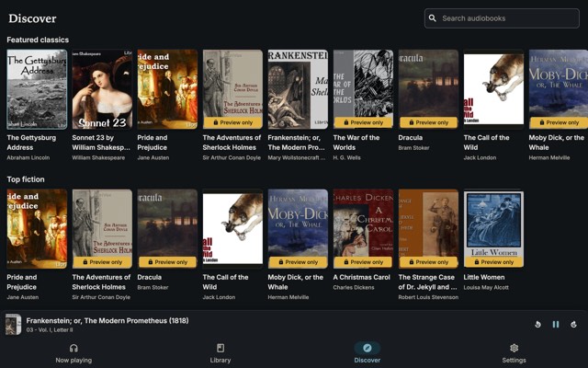Click Preview only badge on Featured Dracula
The width and height of the screenshot is (588, 368).
pyautogui.click(x=428, y=122)
